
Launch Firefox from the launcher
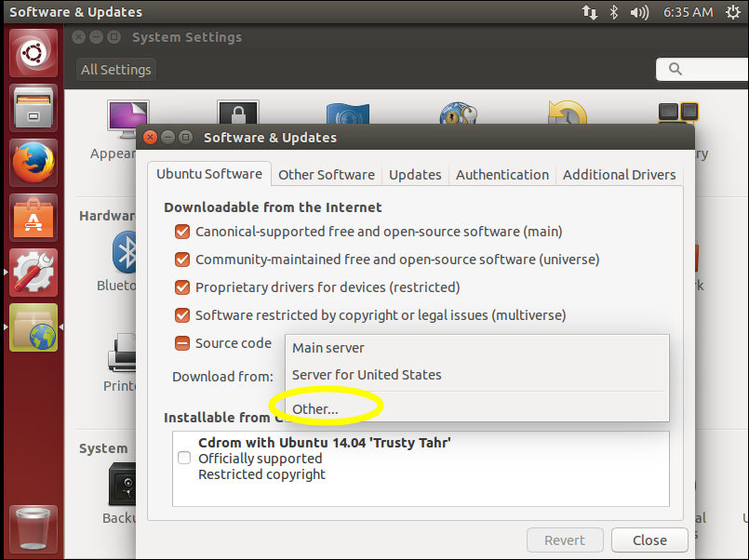tap(33, 163)
